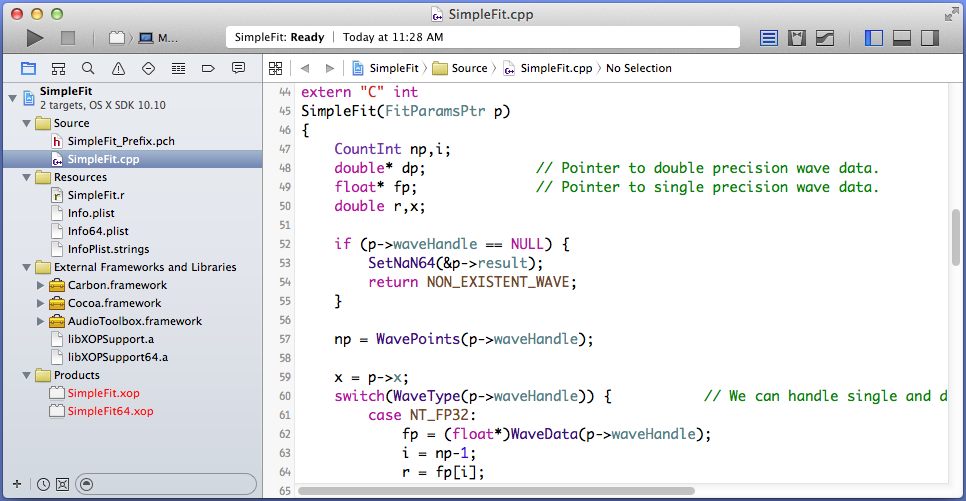Place cursor on NON_EXISTENT_WAVE line
966x501 pixels.
(473, 282)
